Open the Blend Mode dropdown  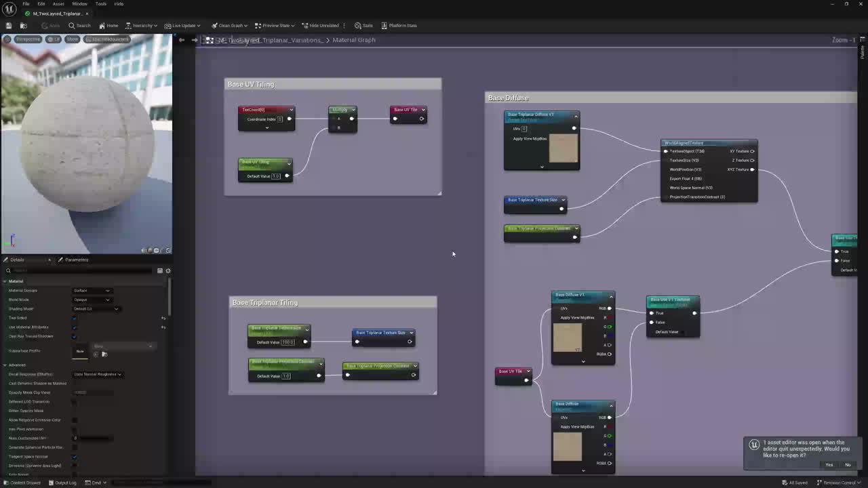(x=92, y=300)
